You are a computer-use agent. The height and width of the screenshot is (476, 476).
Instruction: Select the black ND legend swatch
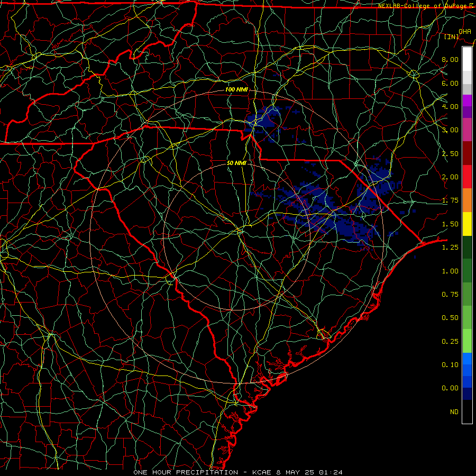[x=467, y=411]
